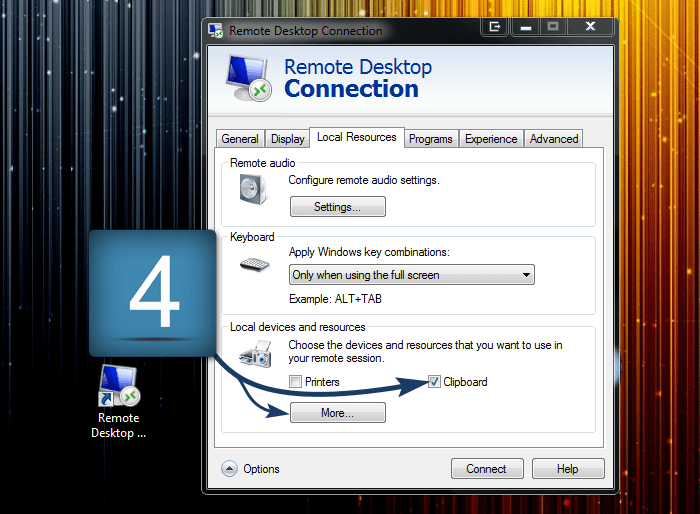
Task: Click the 'Local devices and resources' heading
Action: (x=298, y=327)
